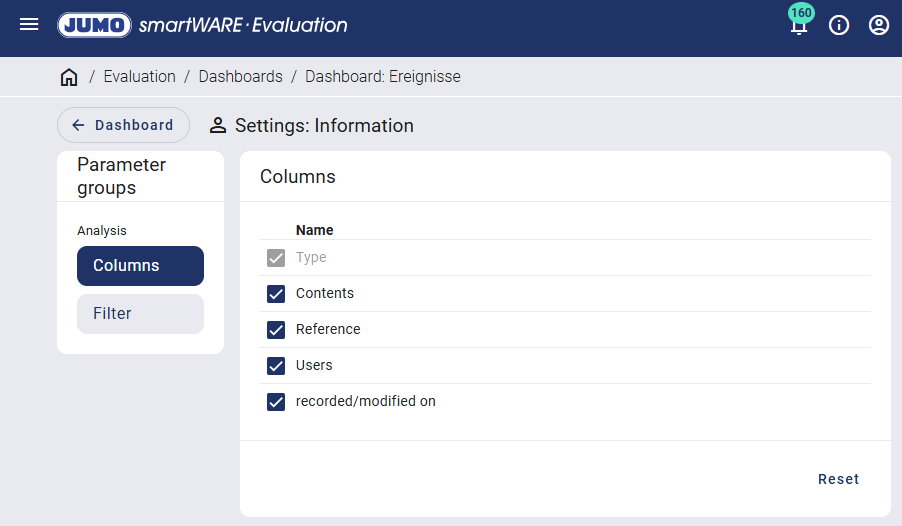The width and height of the screenshot is (902, 526).
Task: Open Evaluation breadcrumb link
Action: [x=139, y=77]
